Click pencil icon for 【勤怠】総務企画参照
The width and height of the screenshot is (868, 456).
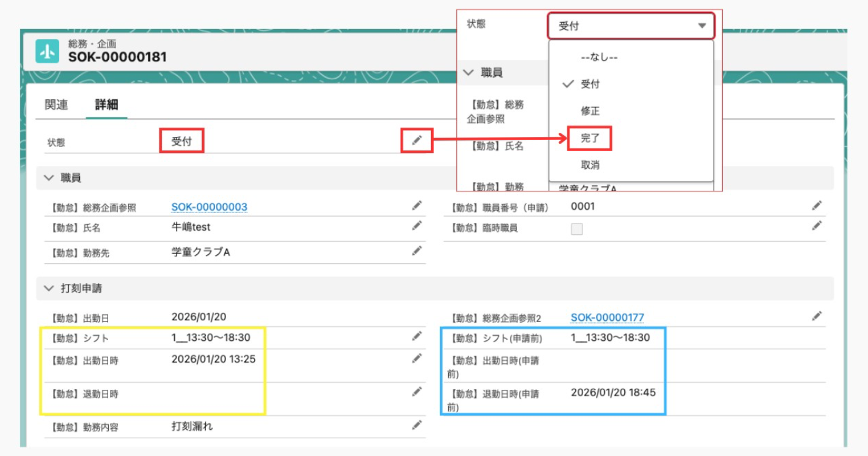tap(417, 206)
